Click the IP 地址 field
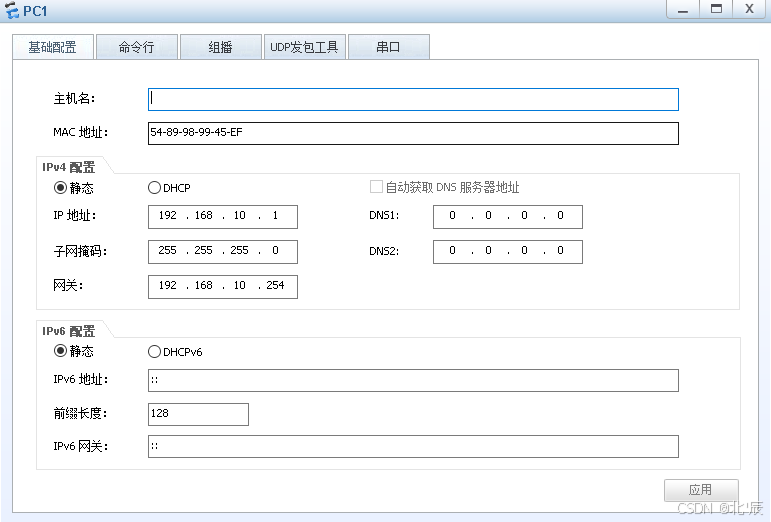771x522 pixels. point(223,217)
